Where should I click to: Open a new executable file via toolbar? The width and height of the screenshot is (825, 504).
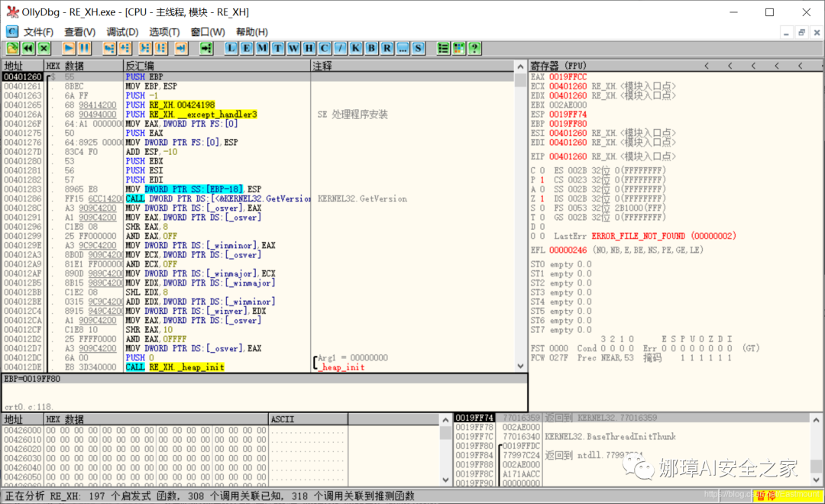[12, 48]
